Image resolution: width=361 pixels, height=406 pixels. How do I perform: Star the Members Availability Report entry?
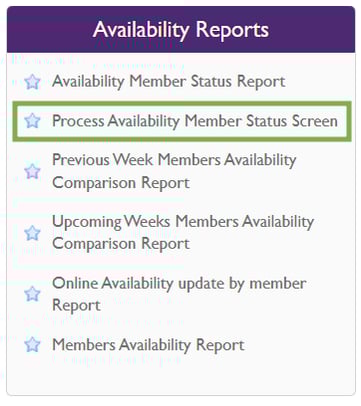pyautogui.click(x=32, y=344)
